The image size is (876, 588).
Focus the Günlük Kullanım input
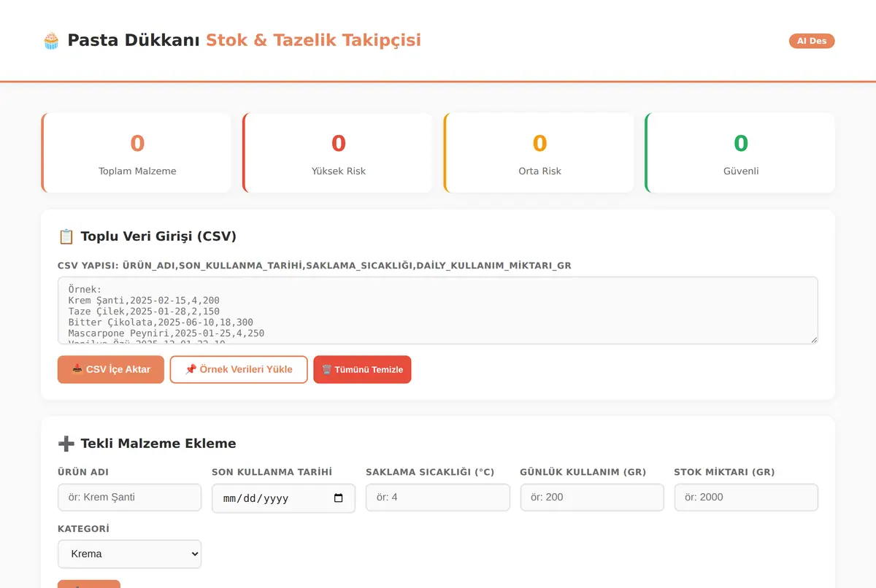592,498
